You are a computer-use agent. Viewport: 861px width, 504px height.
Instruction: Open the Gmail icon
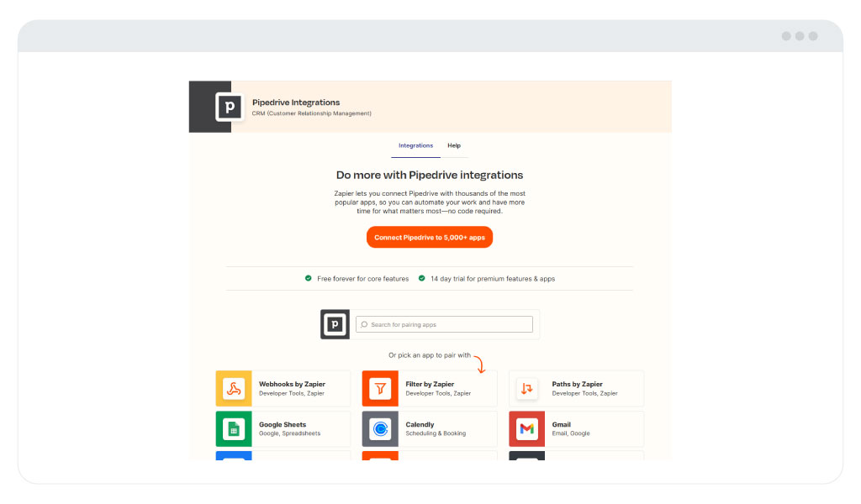point(526,429)
